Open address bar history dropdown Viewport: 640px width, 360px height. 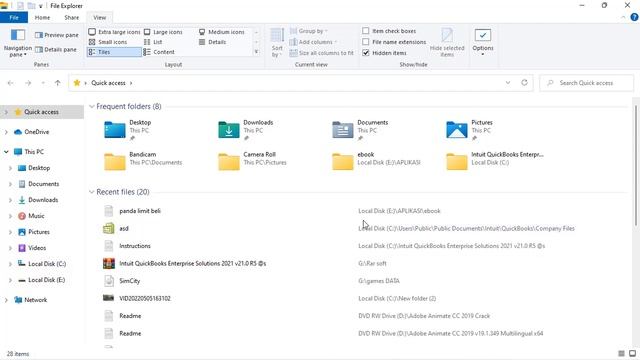point(508,83)
